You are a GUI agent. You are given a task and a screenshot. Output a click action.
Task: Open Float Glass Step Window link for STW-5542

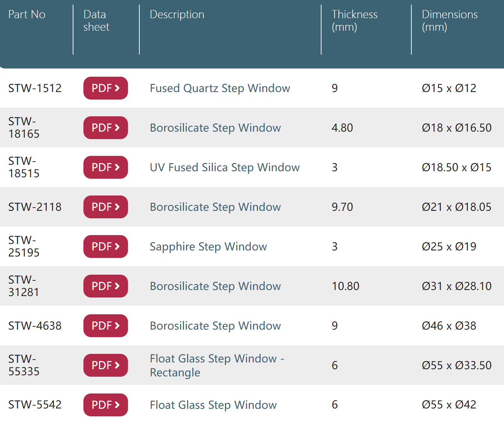click(213, 405)
